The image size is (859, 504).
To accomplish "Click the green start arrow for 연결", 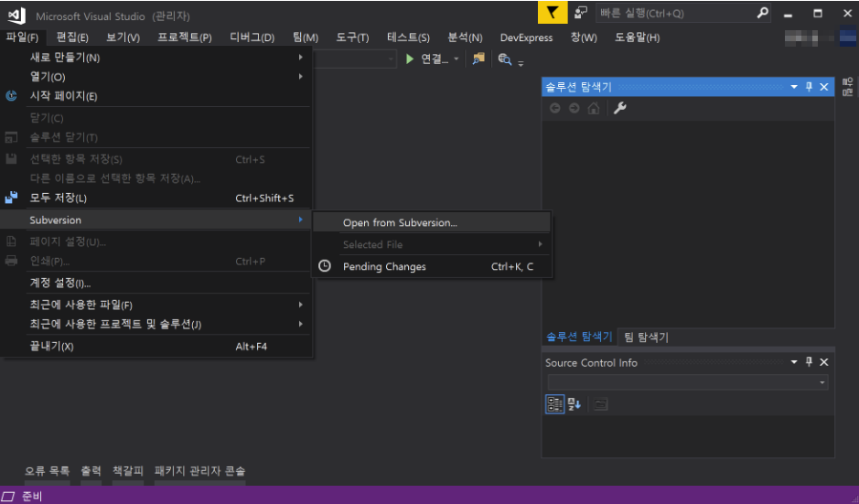I will tap(409, 59).
